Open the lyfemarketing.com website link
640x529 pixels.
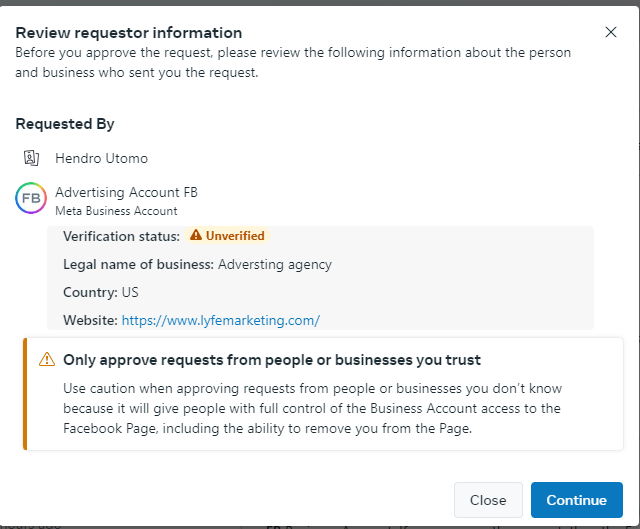click(221, 320)
